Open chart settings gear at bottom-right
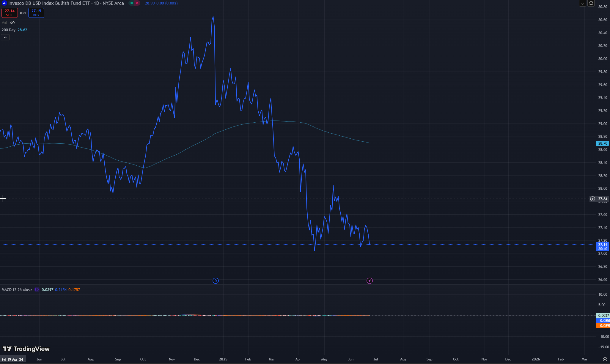 pyautogui.click(x=605, y=359)
